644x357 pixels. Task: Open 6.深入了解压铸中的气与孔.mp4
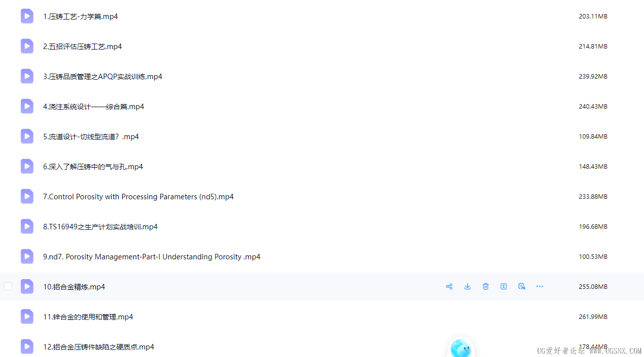pos(93,167)
